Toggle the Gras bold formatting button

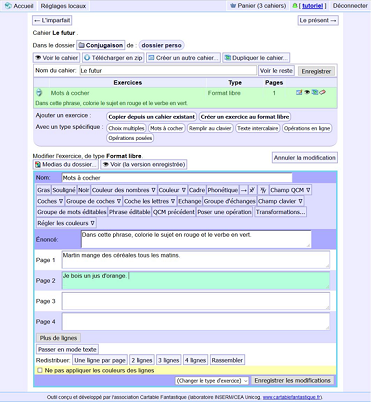43,190
